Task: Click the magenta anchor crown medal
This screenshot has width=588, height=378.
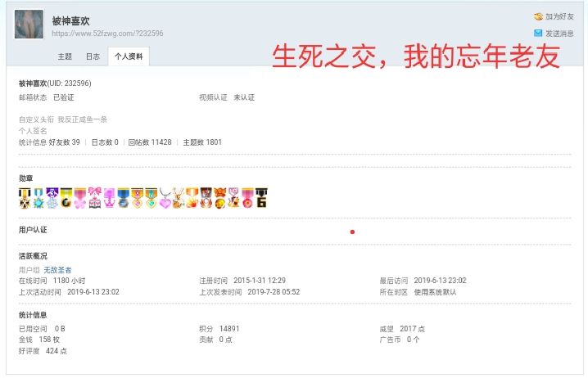Action: [x=109, y=198]
